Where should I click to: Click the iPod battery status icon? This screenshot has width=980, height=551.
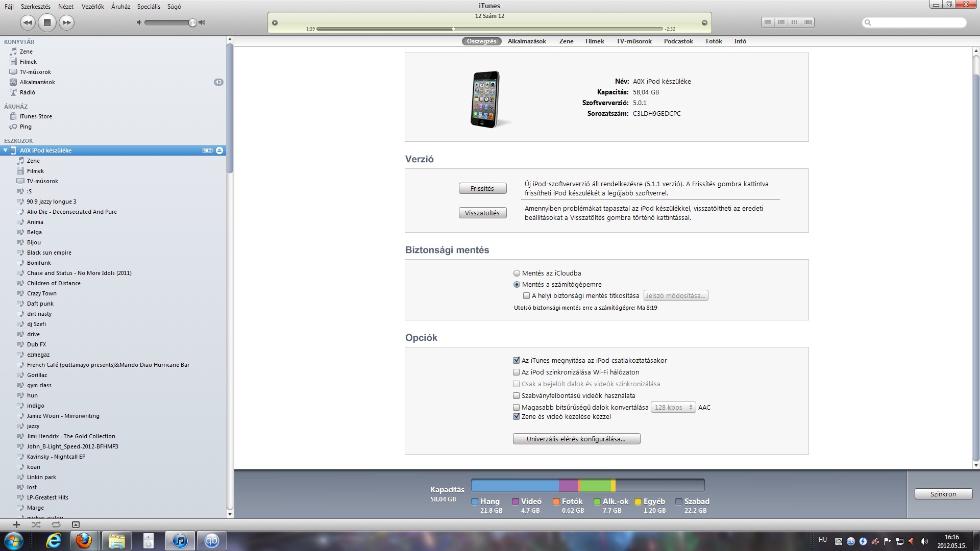(207, 151)
